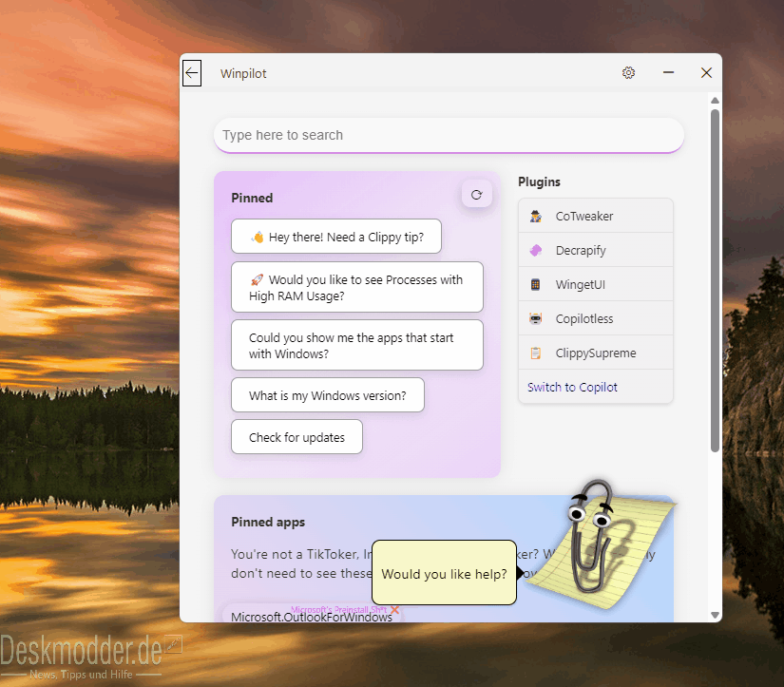Viewport: 784px width, 687px height.
Task: Choose 'Processes with High RAM Usage' prompt
Action: (357, 288)
